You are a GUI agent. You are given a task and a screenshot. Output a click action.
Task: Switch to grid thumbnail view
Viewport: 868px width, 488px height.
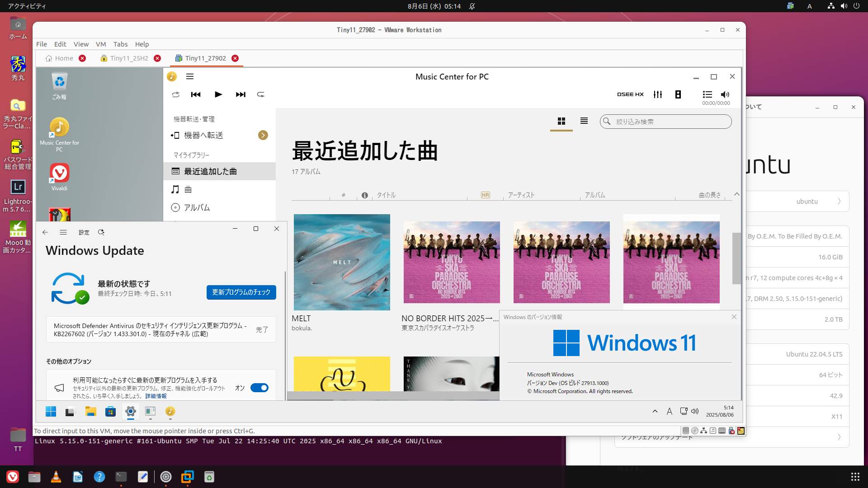coord(561,121)
